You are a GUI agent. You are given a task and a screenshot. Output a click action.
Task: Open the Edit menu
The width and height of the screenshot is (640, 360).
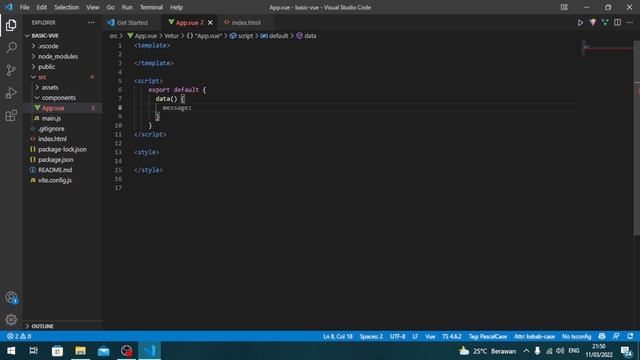click(x=42, y=7)
